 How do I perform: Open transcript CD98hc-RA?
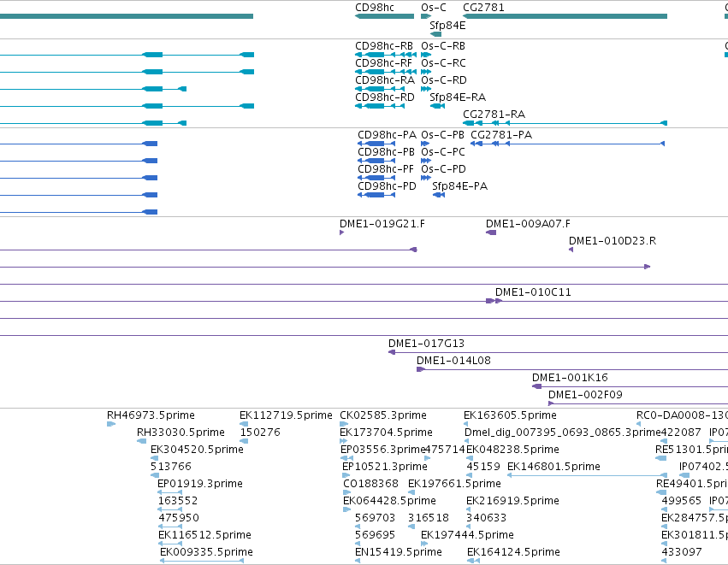click(380, 89)
